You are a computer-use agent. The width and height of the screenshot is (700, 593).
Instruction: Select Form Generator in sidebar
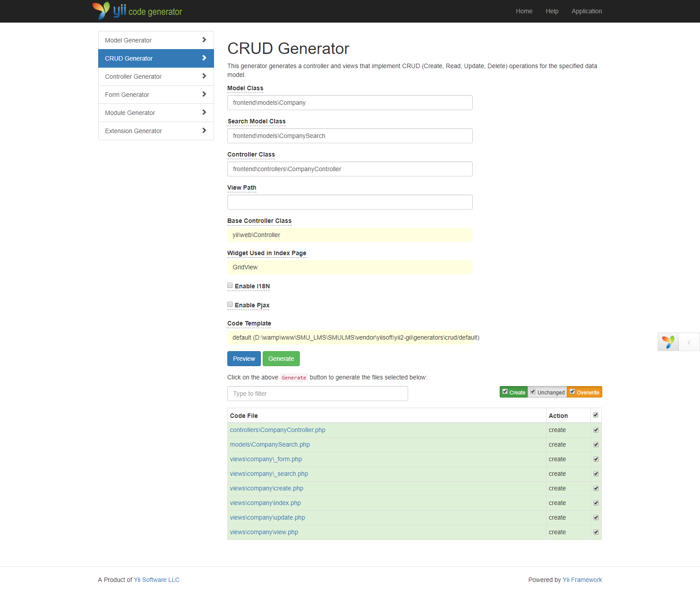[x=156, y=95]
